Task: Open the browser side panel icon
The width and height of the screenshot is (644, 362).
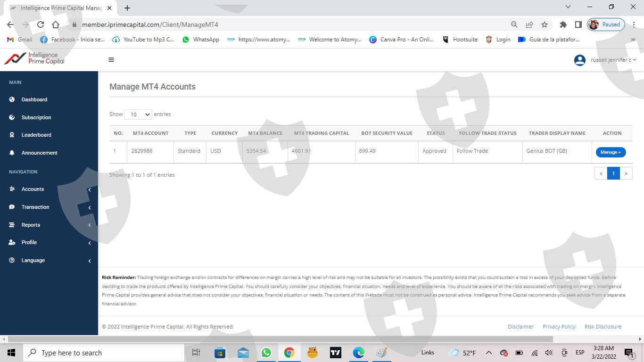Action: pos(578,25)
